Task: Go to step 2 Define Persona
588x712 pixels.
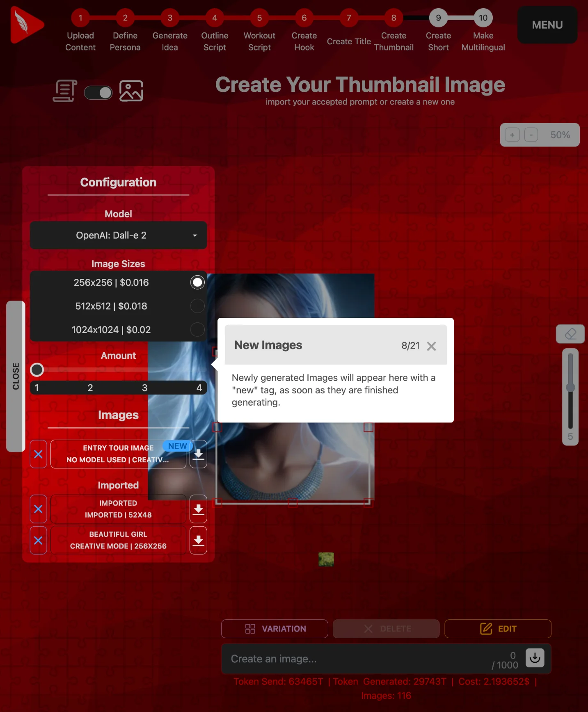Action: click(125, 18)
